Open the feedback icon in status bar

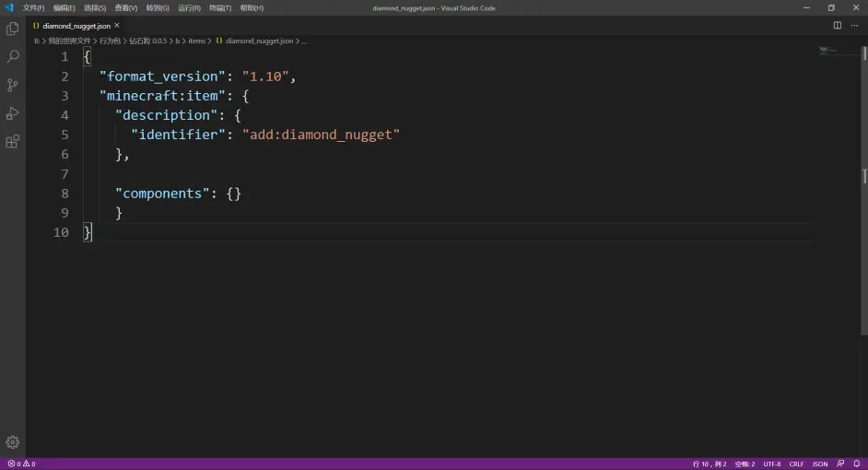click(x=840, y=464)
